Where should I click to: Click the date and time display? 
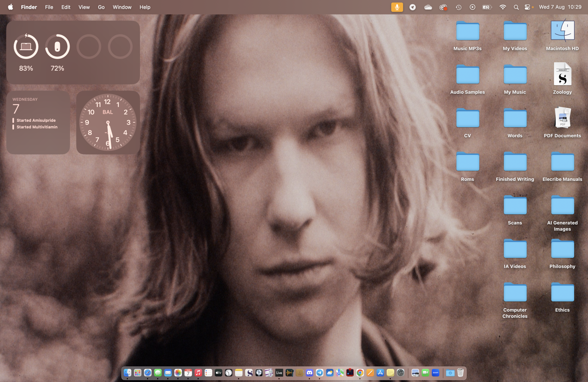[560, 7]
